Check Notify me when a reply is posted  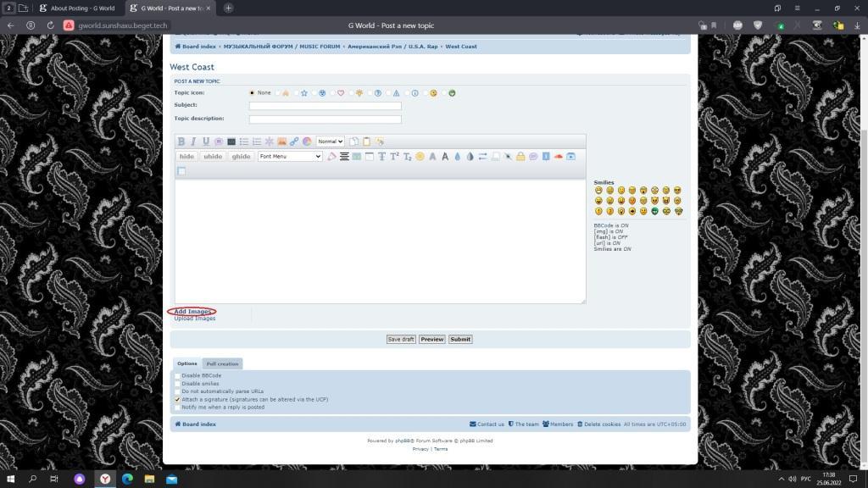178,408
